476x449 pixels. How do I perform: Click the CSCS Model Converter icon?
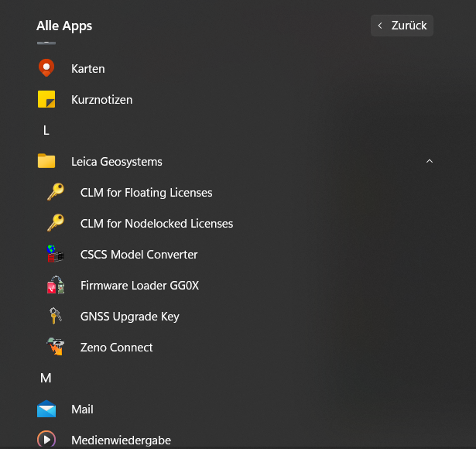tap(56, 254)
